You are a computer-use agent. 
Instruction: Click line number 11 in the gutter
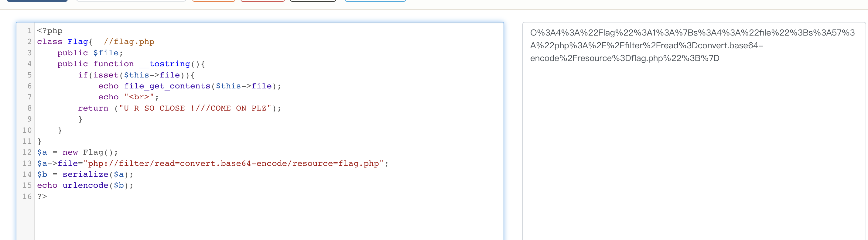click(27, 141)
